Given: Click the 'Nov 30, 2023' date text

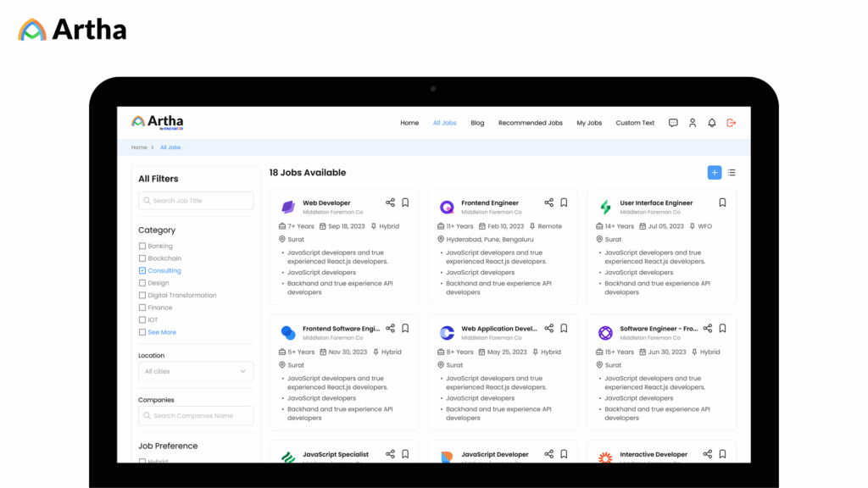Looking at the screenshot, I should [x=348, y=352].
